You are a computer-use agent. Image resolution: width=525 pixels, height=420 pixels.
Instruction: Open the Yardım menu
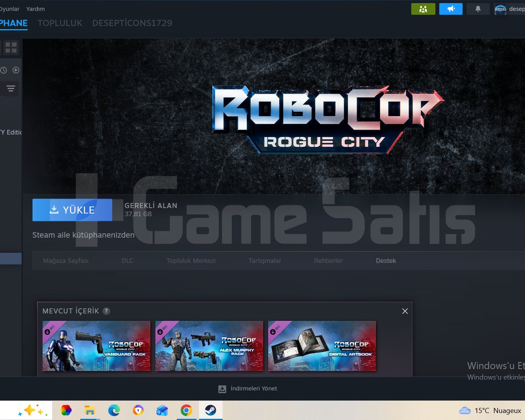pyautogui.click(x=35, y=9)
